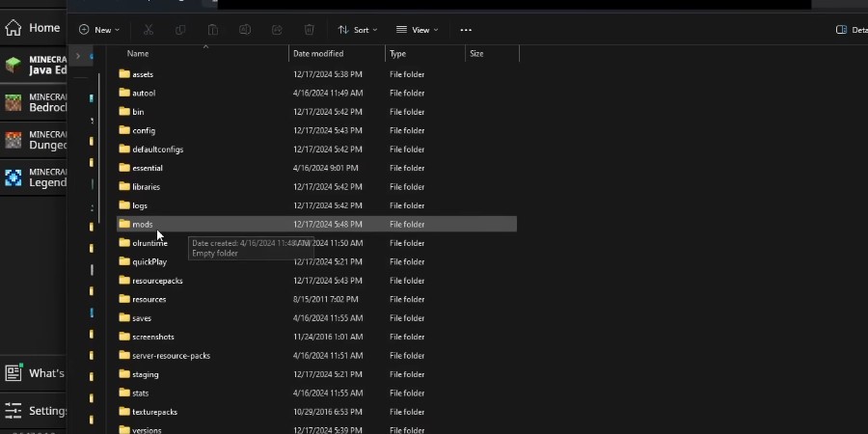Click the Copy icon in toolbar

180,30
